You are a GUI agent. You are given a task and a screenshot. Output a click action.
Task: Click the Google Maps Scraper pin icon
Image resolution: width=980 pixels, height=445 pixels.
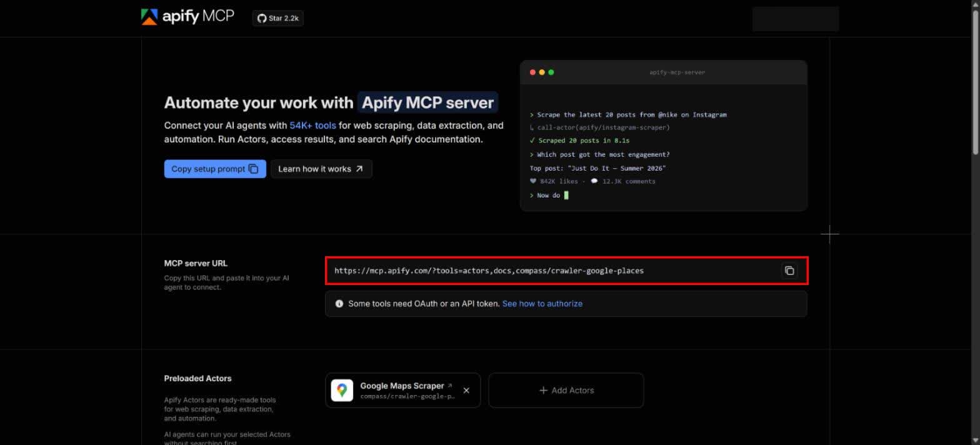tap(342, 391)
